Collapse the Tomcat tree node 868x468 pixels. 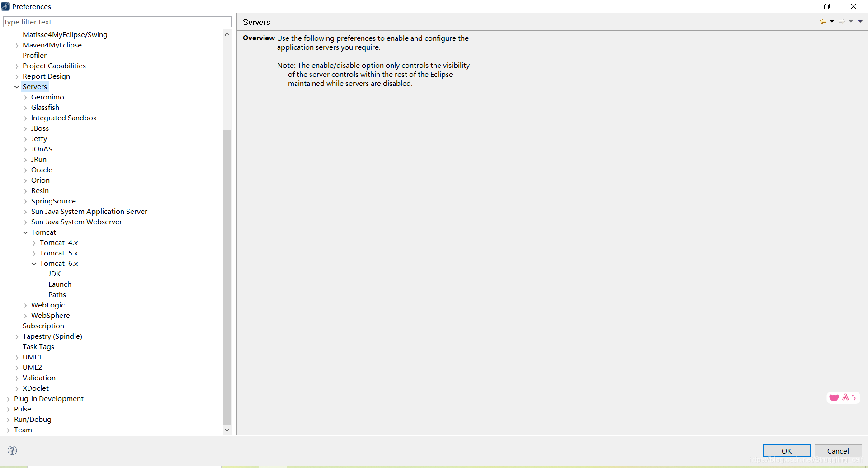[x=25, y=232]
